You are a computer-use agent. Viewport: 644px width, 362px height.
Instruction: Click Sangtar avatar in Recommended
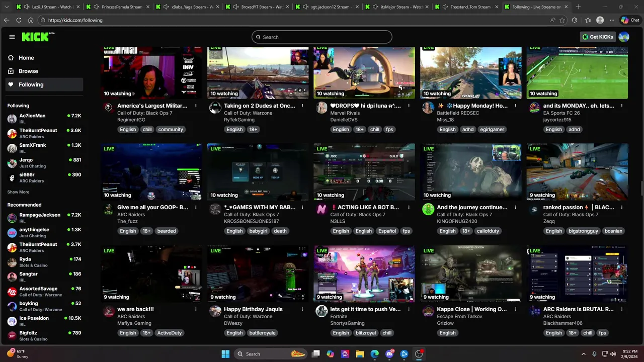coord(12,277)
